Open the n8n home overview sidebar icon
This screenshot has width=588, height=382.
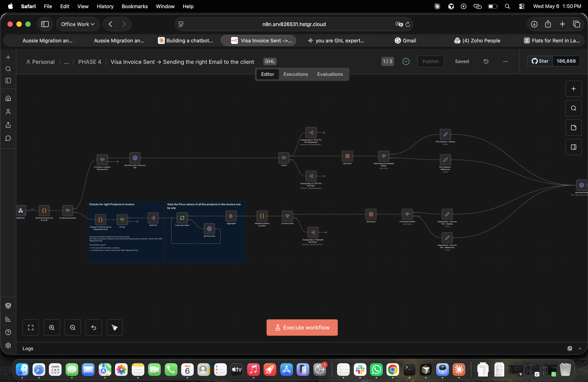[8, 98]
